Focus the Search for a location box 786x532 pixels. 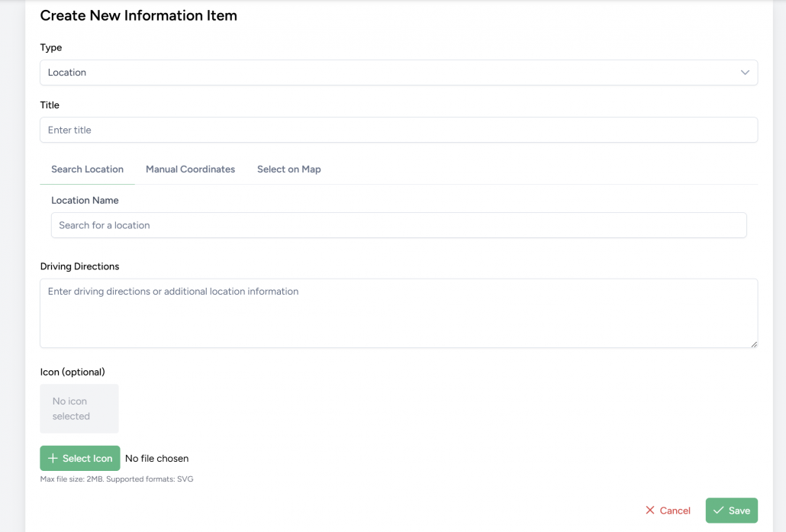click(x=398, y=225)
